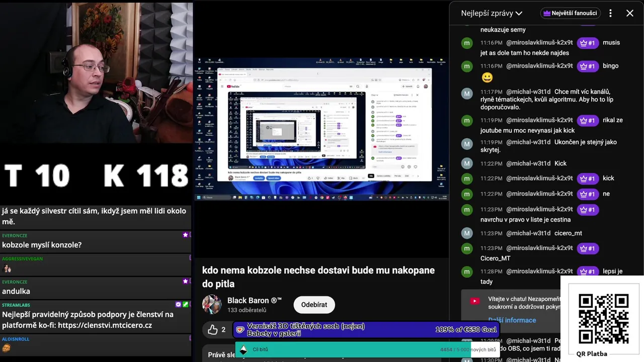This screenshot has height=362, width=644.
Task: Click the 'jet as dole tam ho nekde najdes' text
Action: click(x=525, y=53)
